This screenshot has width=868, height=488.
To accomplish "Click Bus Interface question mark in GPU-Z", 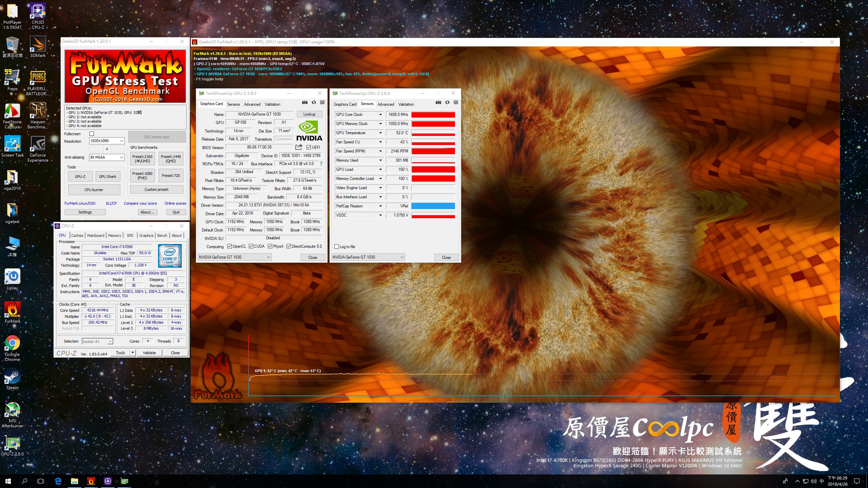I will (x=321, y=164).
